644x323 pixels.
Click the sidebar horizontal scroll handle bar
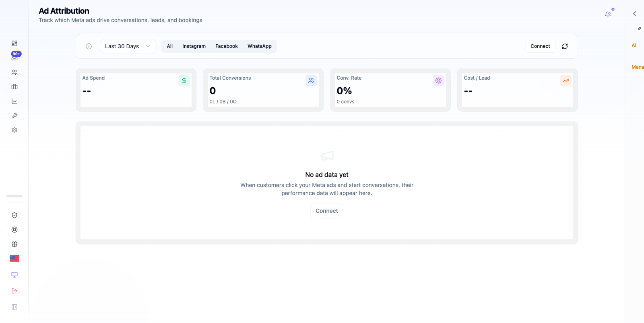tap(14, 196)
